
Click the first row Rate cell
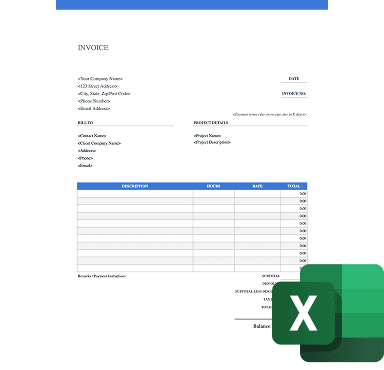[257, 194]
